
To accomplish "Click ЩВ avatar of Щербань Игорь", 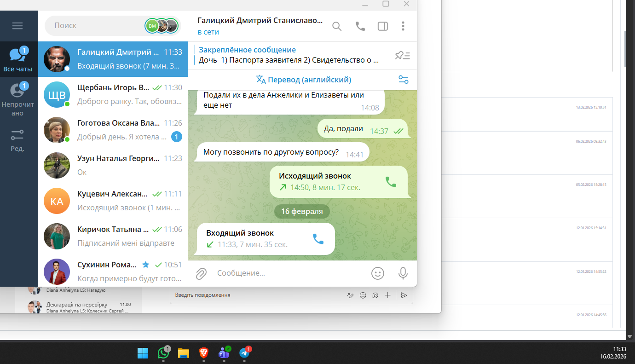I will click(57, 94).
